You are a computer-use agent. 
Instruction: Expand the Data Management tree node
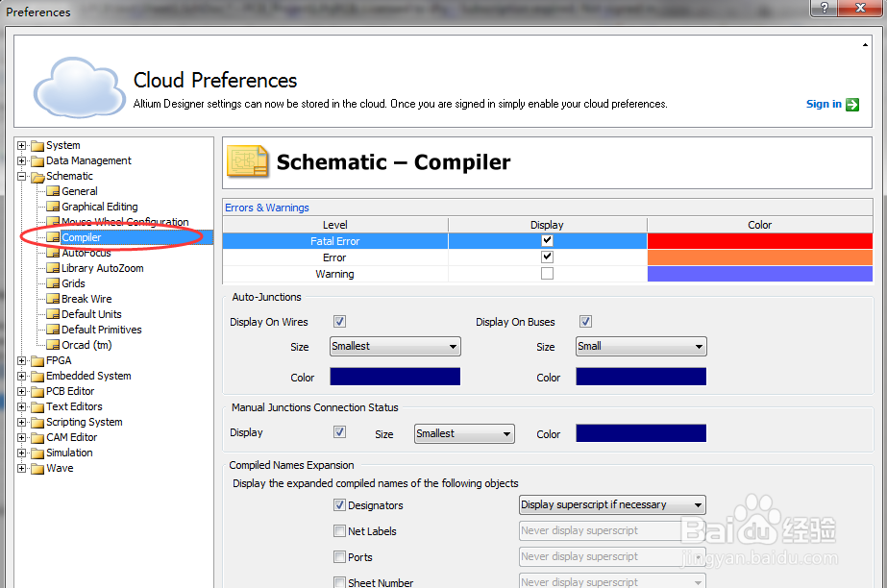pos(21,161)
